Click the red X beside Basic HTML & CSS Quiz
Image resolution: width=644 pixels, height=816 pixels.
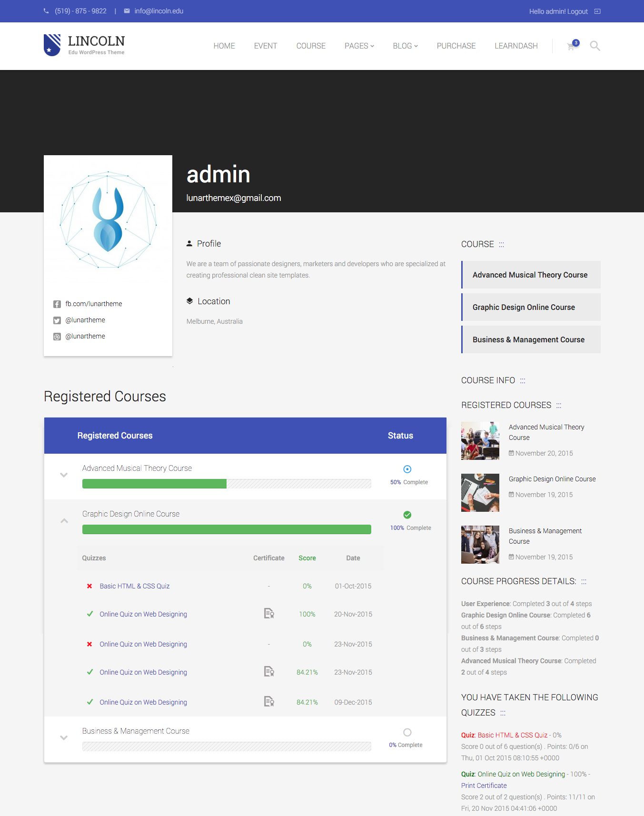click(x=89, y=586)
